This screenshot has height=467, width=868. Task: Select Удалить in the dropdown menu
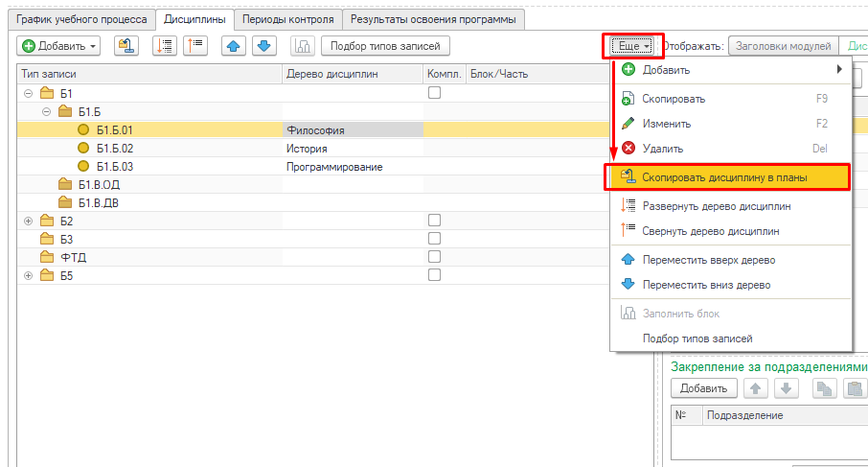point(662,149)
